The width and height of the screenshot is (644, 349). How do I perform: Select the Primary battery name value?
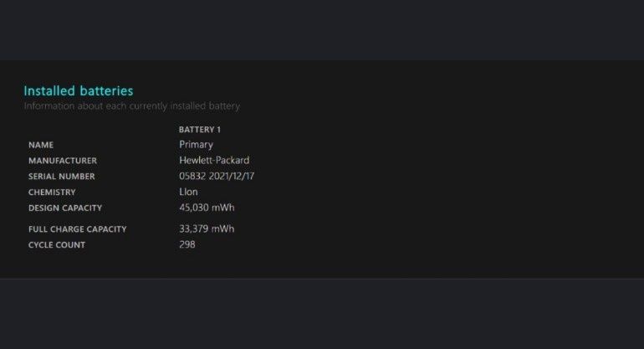pos(196,145)
